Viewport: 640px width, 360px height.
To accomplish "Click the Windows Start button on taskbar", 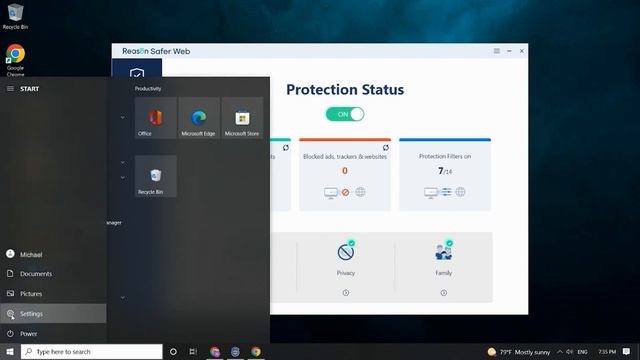I will (x=10, y=351).
